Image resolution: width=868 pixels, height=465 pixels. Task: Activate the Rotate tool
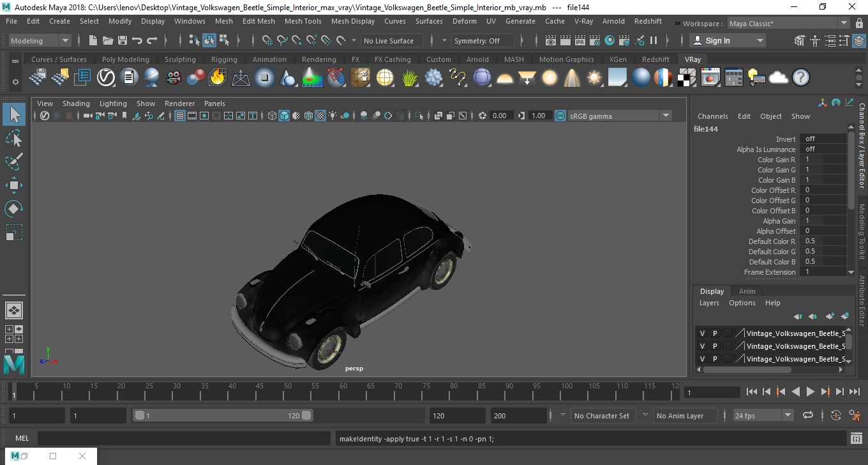tap(14, 209)
